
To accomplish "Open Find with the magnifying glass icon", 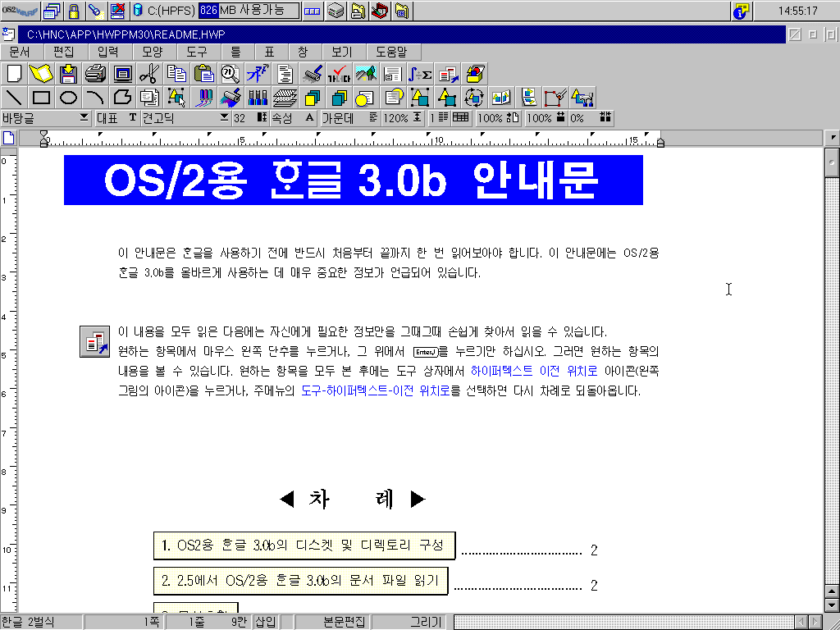I will coord(231,74).
